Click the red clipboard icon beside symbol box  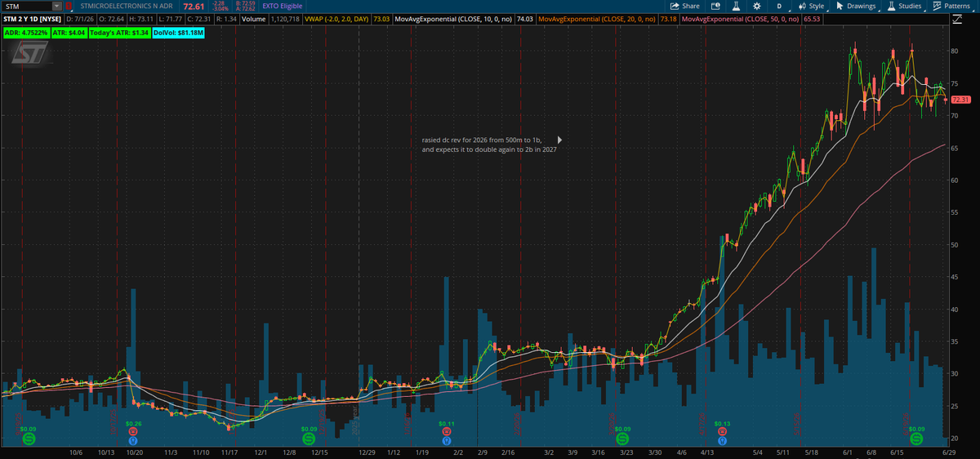click(x=69, y=6)
